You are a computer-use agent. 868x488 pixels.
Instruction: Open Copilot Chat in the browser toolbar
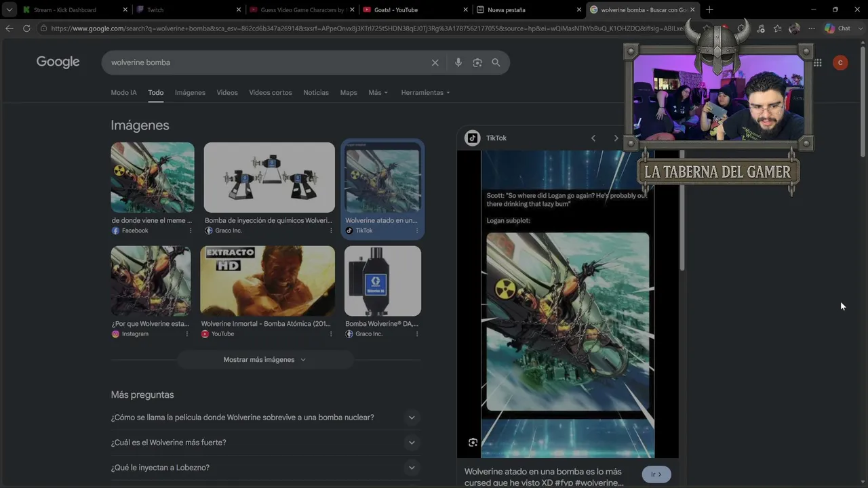pyautogui.click(x=837, y=28)
